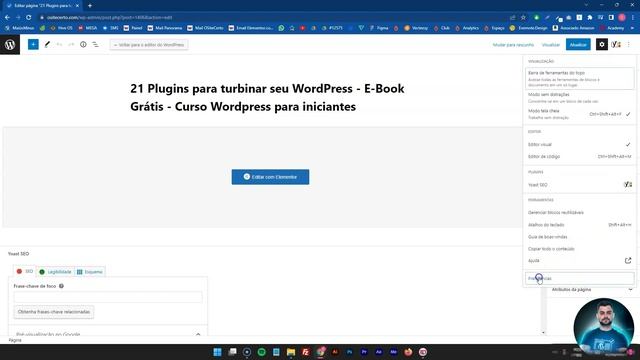The height and width of the screenshot is (360, 640).
Task: Click Voltar para o editor do WordPress
Action: (149, 44)
